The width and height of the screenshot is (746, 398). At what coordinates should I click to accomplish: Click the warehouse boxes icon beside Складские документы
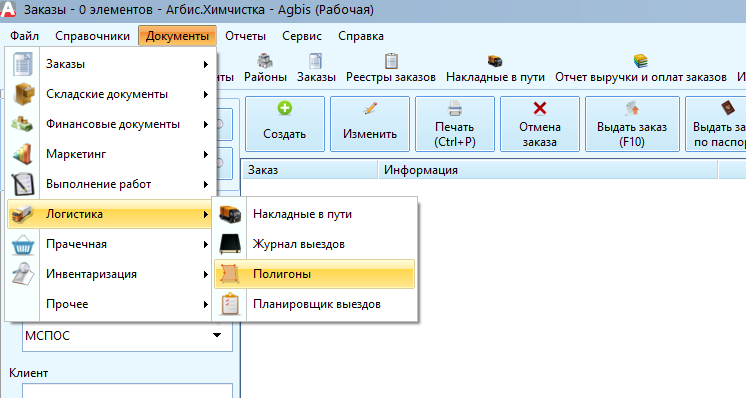(x=23, y=94)
